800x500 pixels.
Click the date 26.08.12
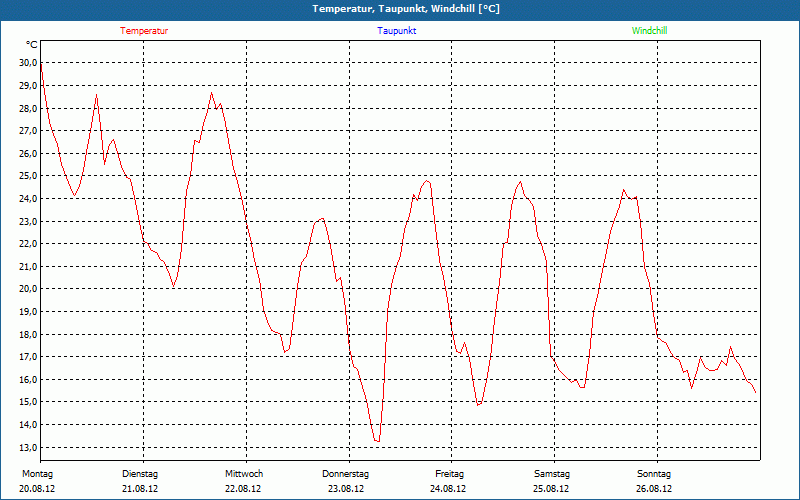654,489
